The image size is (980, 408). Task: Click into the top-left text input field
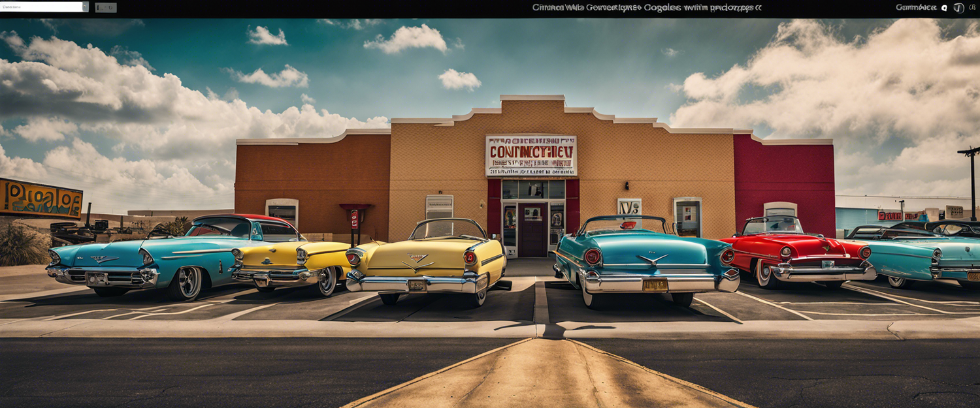point(41,7)
